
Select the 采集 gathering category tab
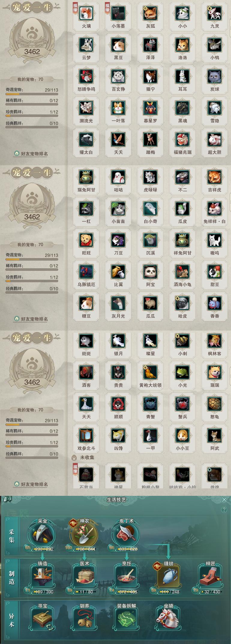pyautogui.click(x=12, y=536)
